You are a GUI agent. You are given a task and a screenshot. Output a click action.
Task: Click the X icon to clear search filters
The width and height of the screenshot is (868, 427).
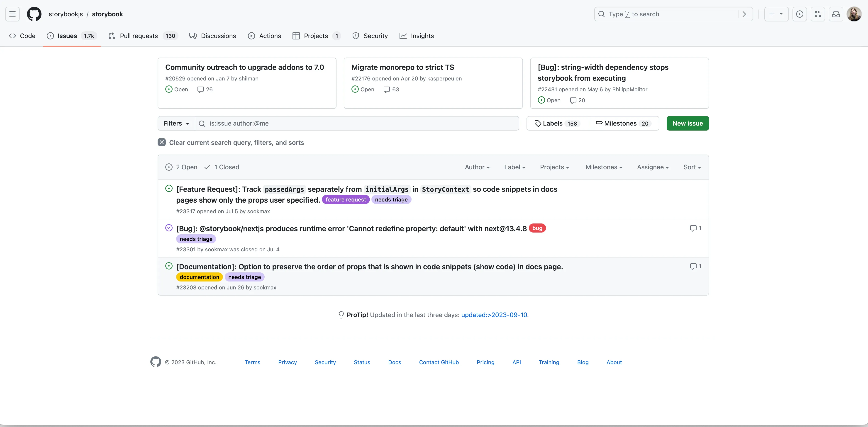click(x=162, y=142)
